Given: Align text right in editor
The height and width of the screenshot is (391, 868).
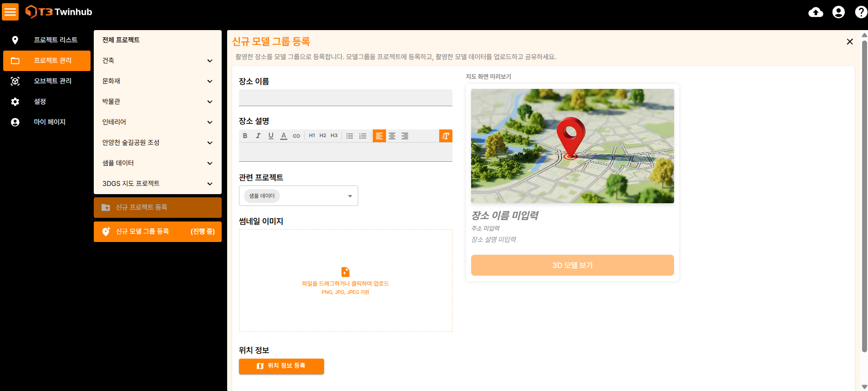Looking at the screenshot, I should [405, 136].
